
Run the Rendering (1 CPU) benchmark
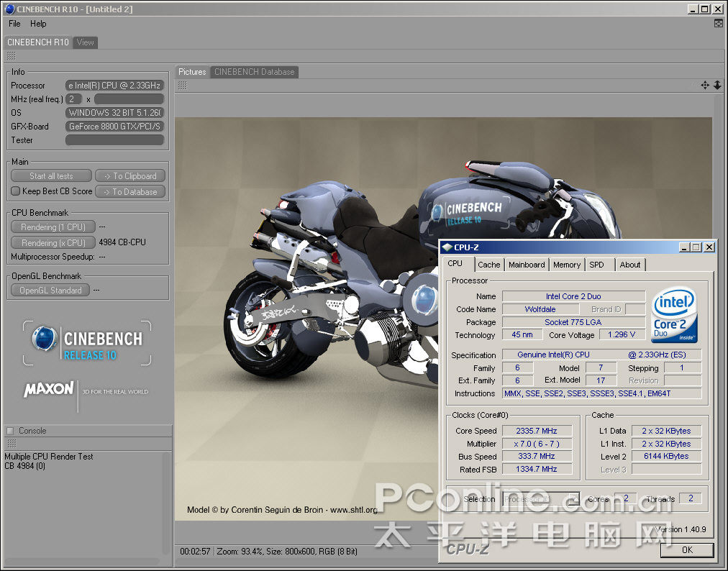(x=53, y=227)
